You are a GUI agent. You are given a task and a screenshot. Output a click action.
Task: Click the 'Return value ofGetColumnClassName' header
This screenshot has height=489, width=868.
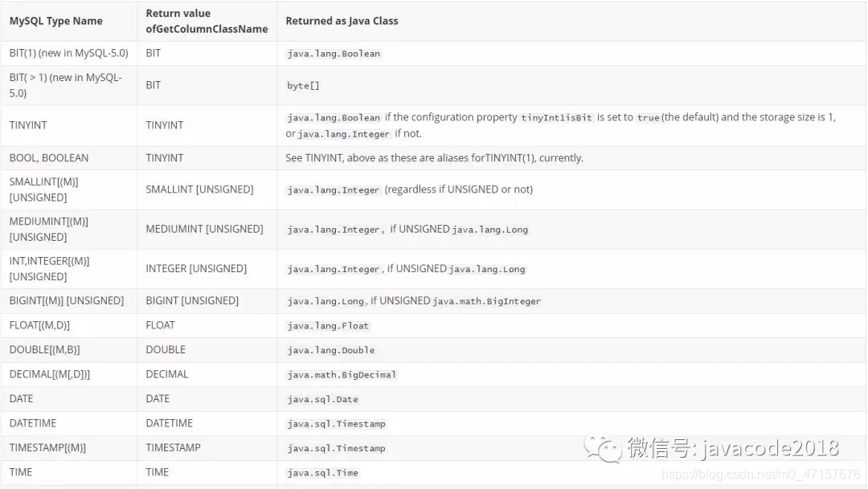tap(207, 21)
